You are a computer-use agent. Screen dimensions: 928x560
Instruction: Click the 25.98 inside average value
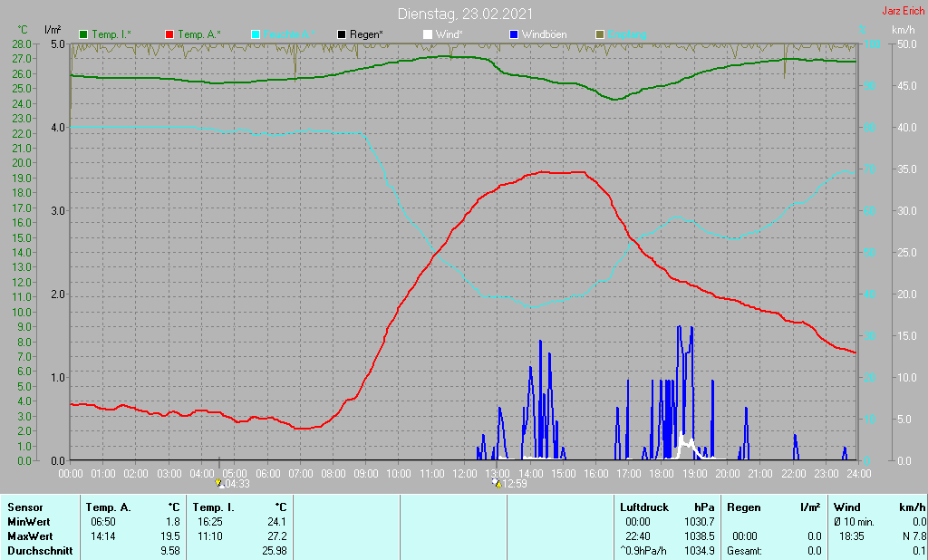coord(274,551)
